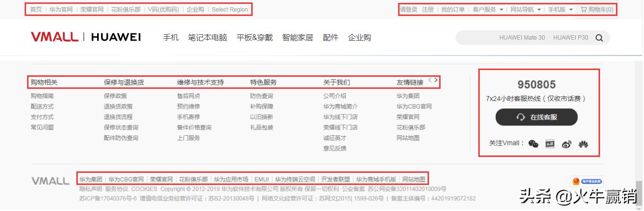The height and width of the screenshot is (211, 644).
Task: Open the 售后网点 link
Action: pos(188,96)
